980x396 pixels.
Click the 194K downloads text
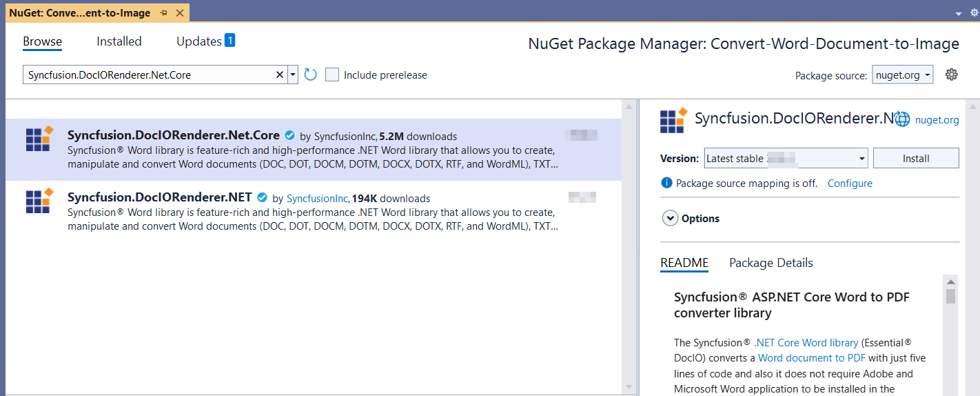[391, 199]
